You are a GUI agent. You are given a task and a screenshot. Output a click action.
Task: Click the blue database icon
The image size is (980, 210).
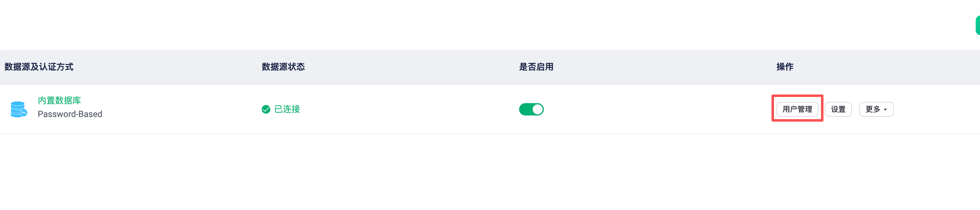[18, 109]
